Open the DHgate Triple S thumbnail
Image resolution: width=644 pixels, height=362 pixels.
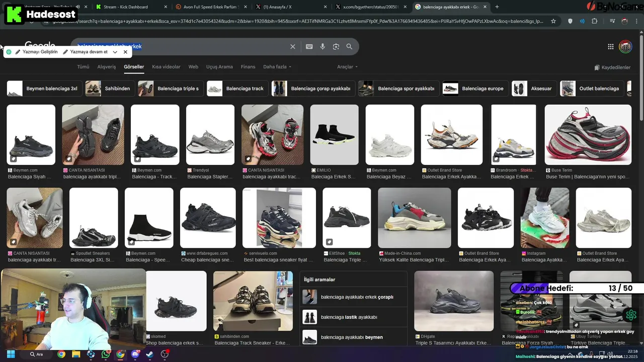(x=454, y=301)
